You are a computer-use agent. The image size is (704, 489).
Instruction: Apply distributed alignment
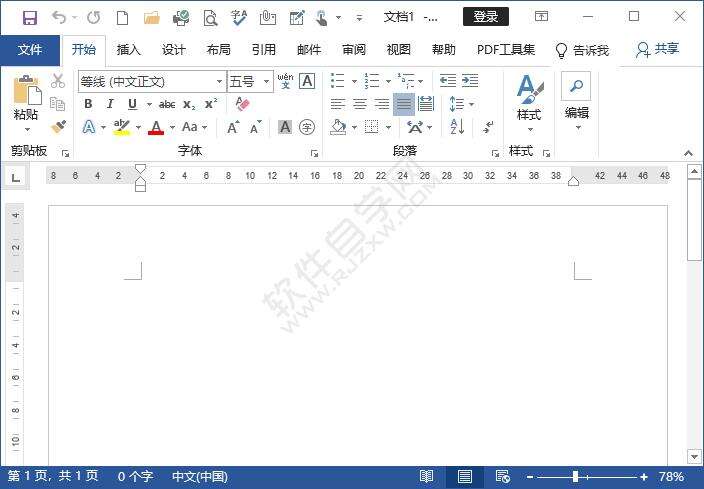click(426, 104)
